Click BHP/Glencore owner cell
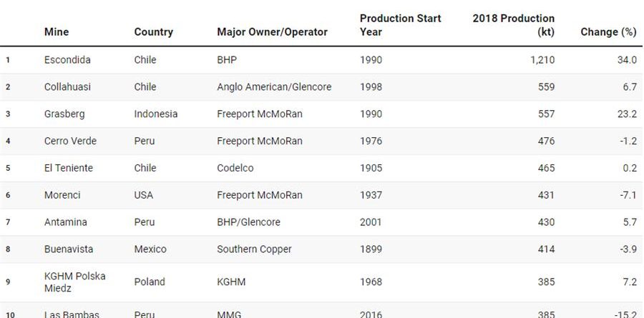644x318 pixels. point(248,223)
